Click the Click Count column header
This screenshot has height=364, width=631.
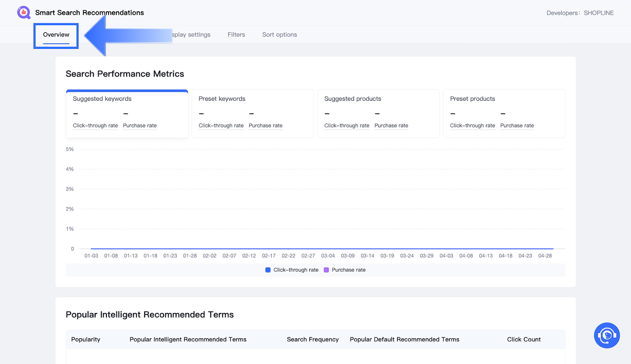pos(523,340)
